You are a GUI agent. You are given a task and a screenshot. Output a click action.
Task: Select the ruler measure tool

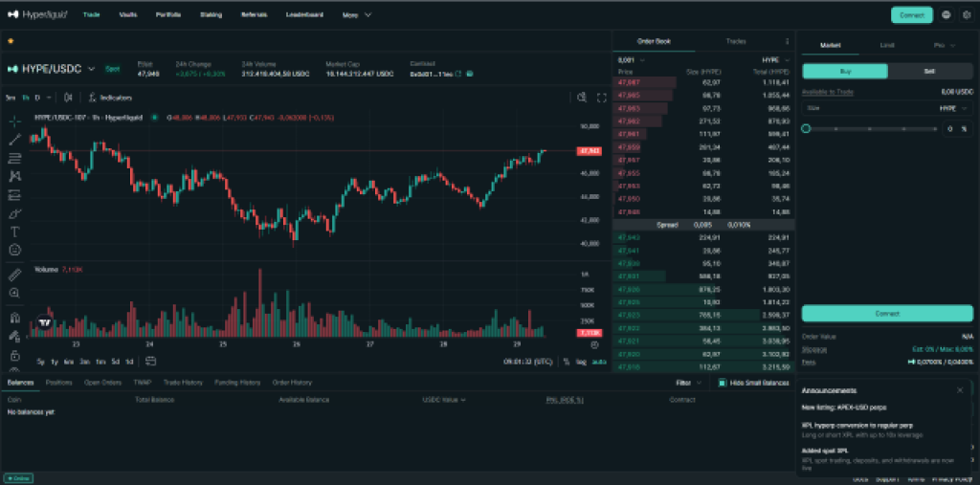15,274
